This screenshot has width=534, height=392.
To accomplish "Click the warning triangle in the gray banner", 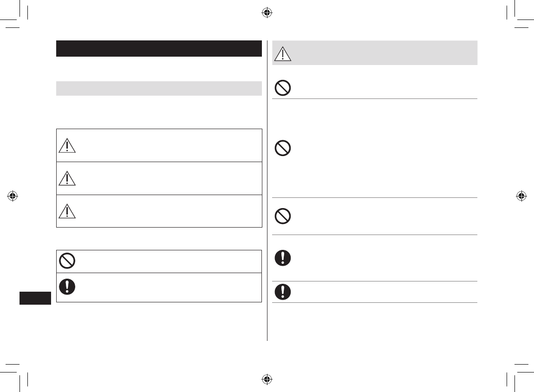I will tap(283, 54).
